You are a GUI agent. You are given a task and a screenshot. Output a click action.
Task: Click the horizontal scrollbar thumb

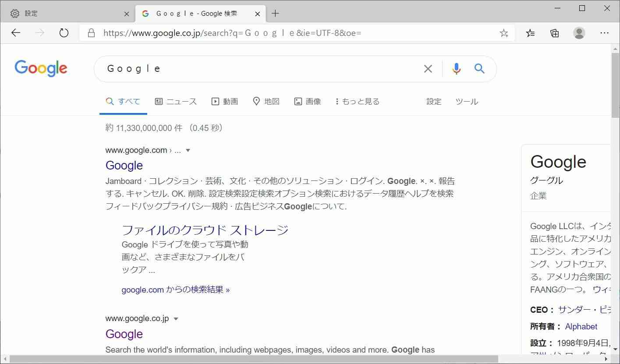coord(253,360)
